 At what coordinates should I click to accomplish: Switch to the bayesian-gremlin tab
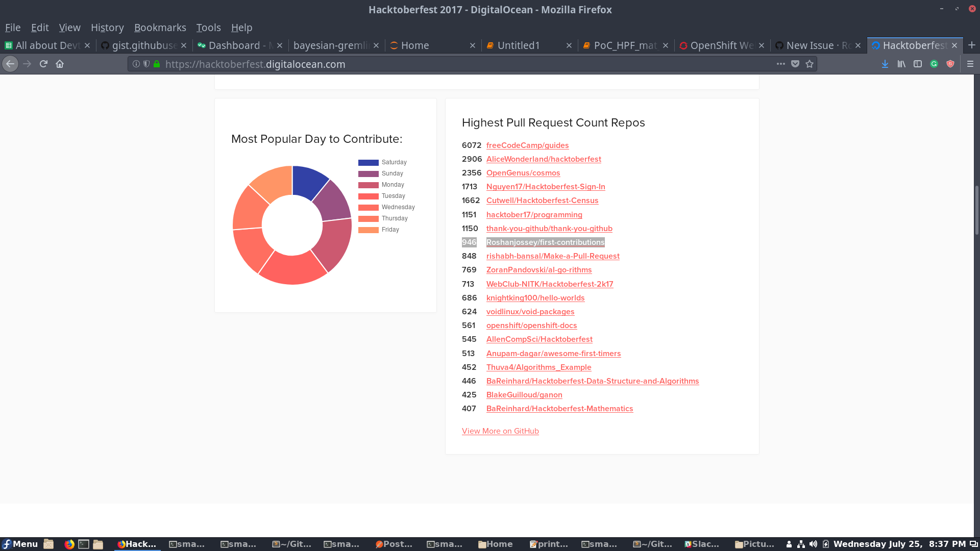(x=336, y=45)
